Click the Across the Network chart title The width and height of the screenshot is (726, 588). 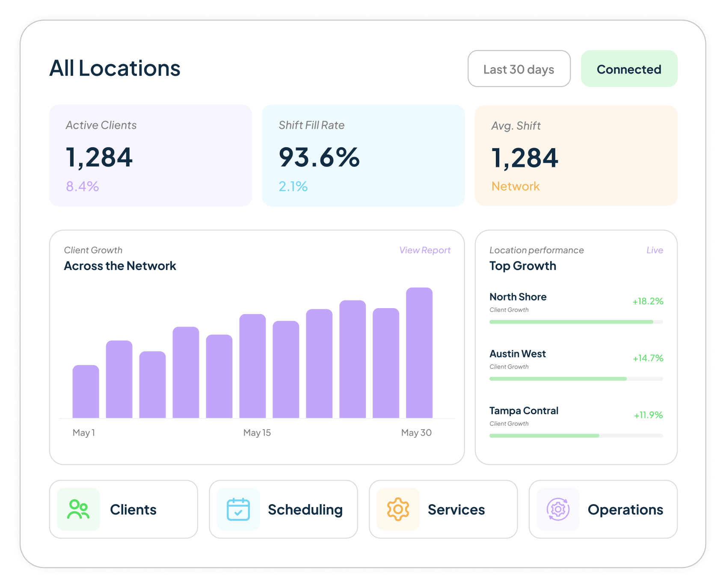pos(120,266)
